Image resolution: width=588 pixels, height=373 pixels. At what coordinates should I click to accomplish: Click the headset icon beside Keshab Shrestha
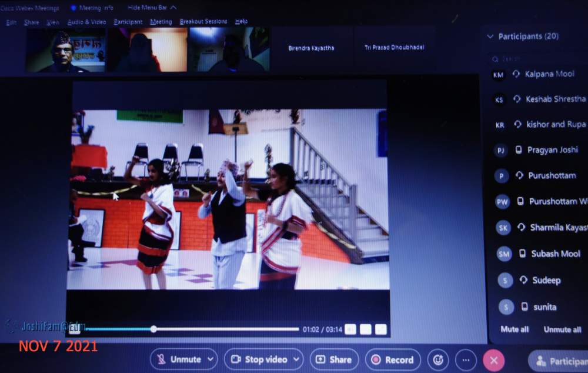click(x=517, y=99)
